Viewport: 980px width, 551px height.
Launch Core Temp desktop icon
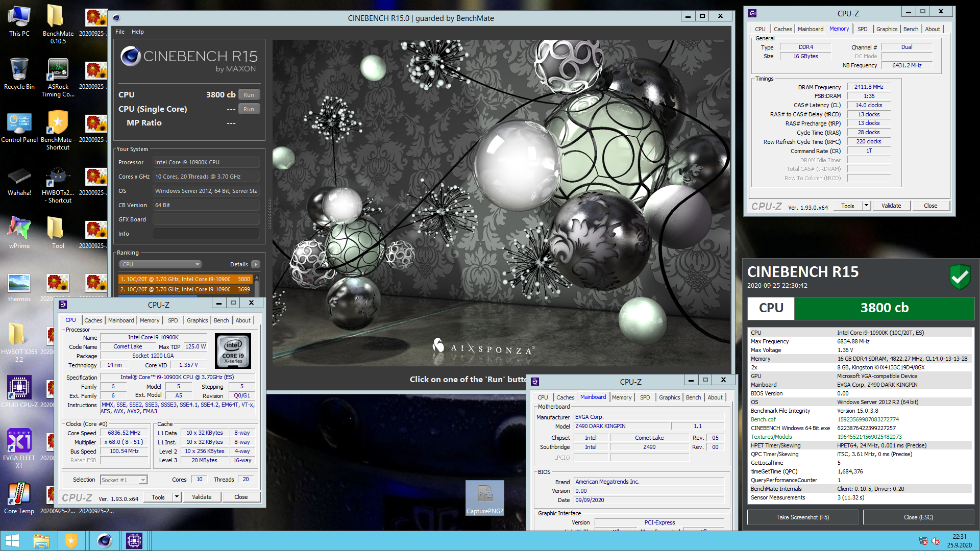pos(19,497)
